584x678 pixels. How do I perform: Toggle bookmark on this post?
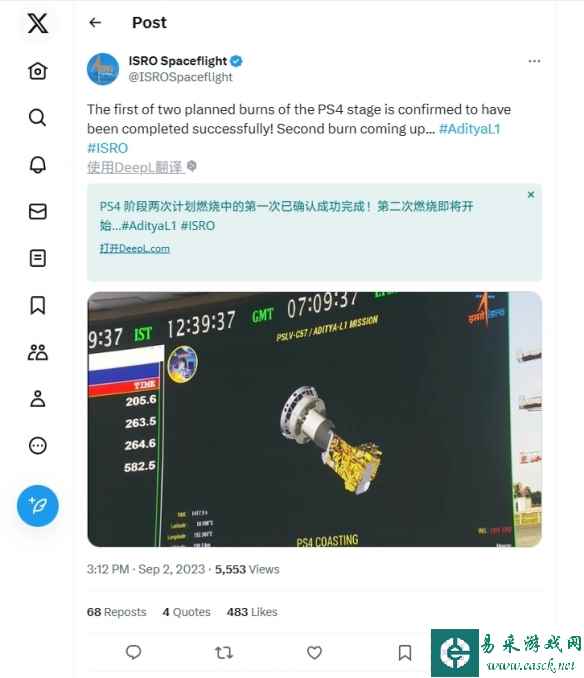(x=405, y=652)
